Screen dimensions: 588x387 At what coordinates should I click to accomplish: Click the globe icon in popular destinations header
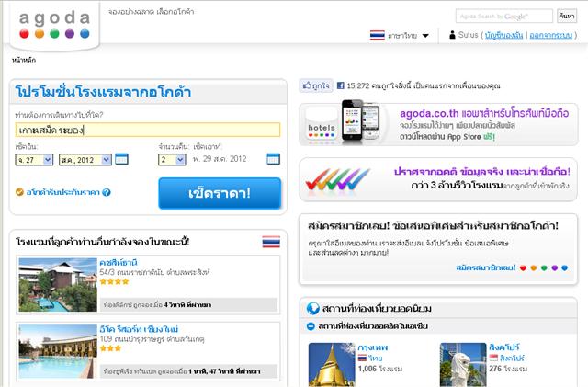click(312, 309)
